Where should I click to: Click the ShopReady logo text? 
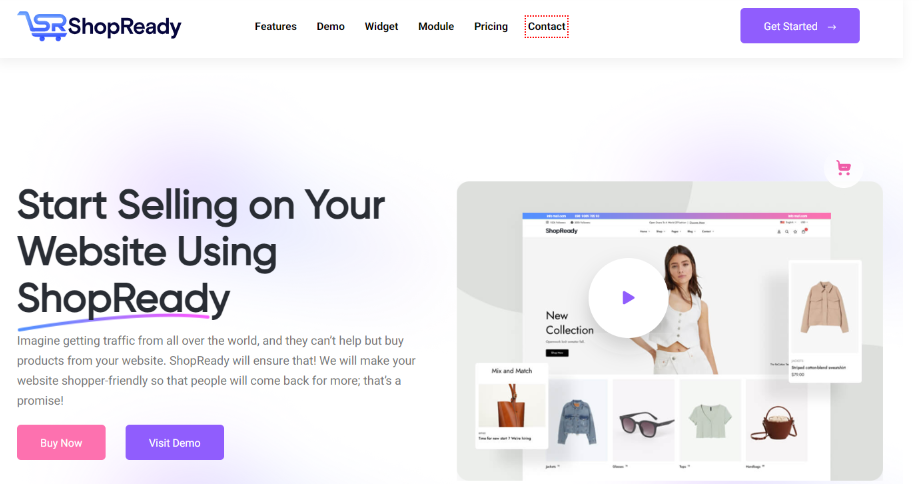click(x=124, y=27)
